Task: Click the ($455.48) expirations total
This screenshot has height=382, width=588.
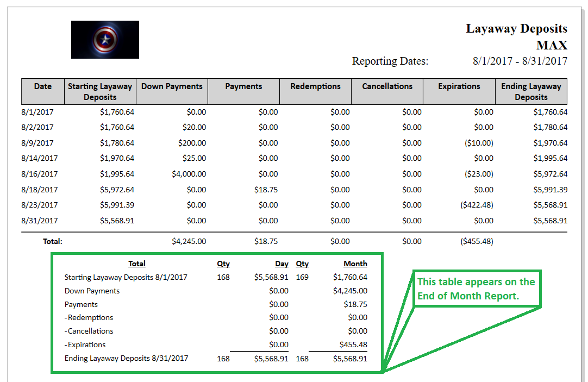Action: point(477,241)
